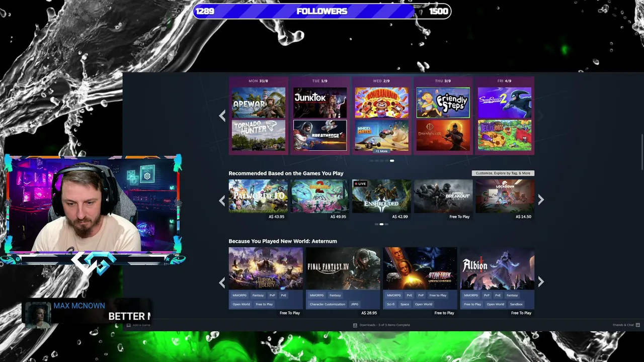
Task: Click the +1 More button under WED 2/9
Action: click(381, 151)
